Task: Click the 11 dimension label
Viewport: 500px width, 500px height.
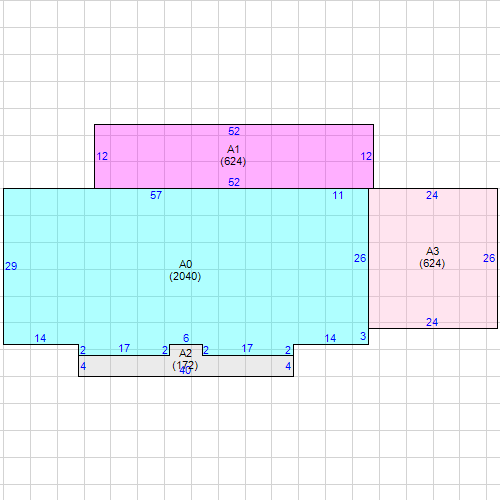Action: tap(338, 195)
